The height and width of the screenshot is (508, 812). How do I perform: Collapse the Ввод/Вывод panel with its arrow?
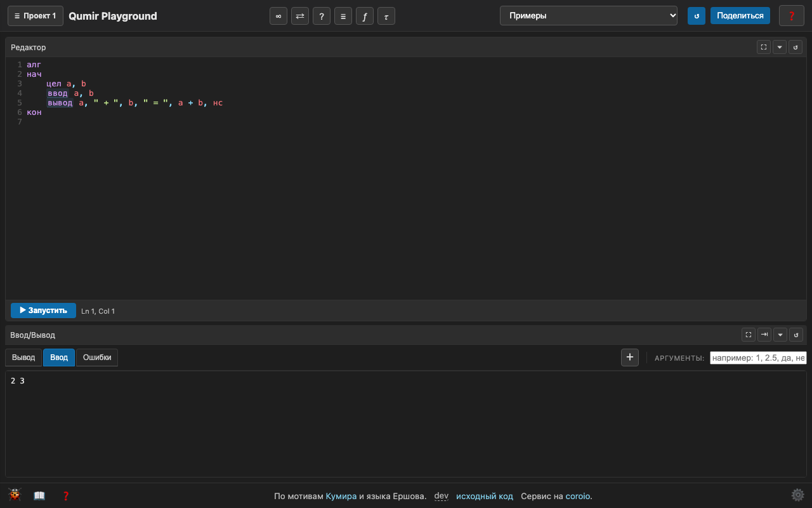click(780, 335)
